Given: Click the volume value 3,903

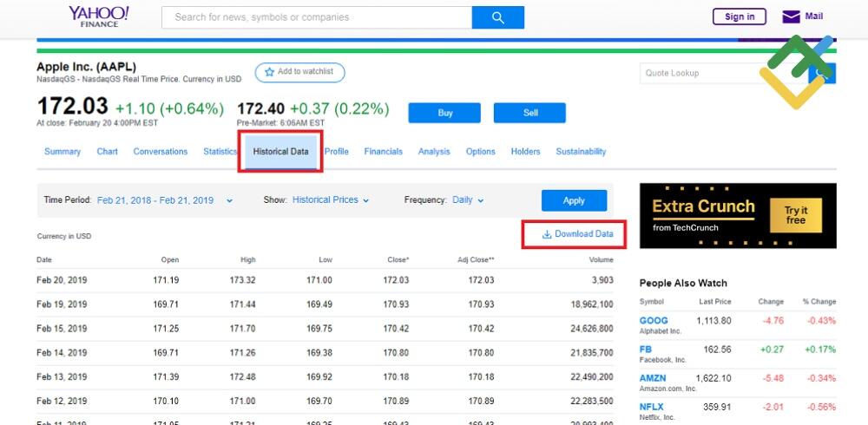Looking at the screenshot, I should (x=602, y=280).
